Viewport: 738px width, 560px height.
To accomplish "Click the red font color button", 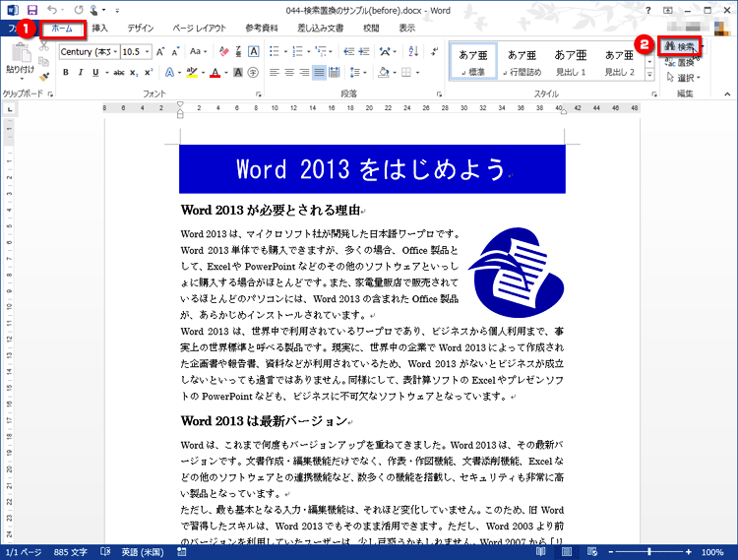I will (215, 73).
